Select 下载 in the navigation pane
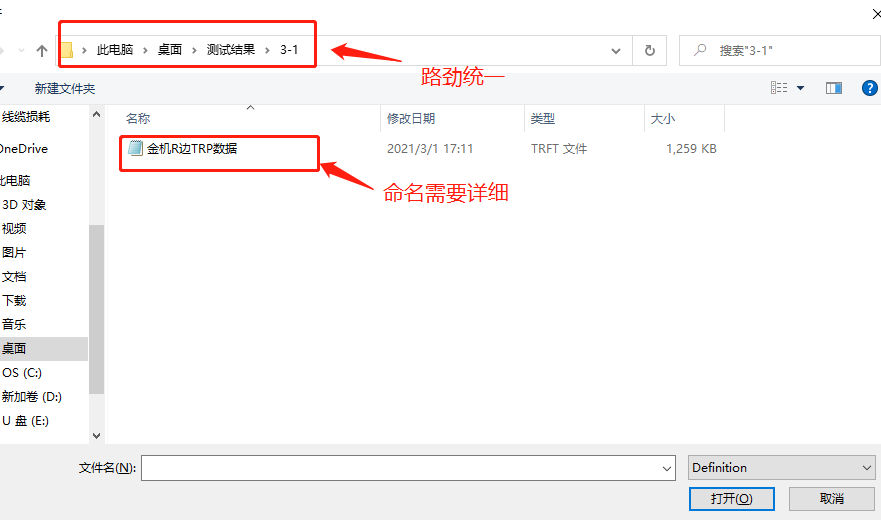This screenshot has width=881, height=520. point(14,300)
